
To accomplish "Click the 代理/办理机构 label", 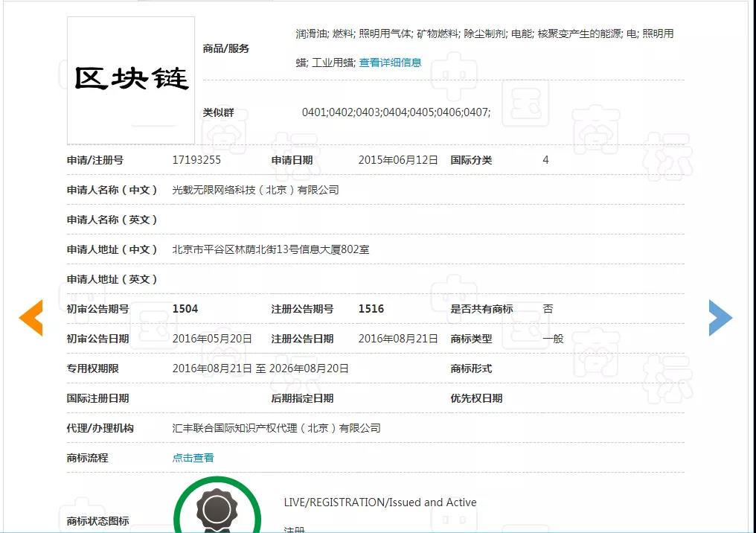I will point(100,428).
